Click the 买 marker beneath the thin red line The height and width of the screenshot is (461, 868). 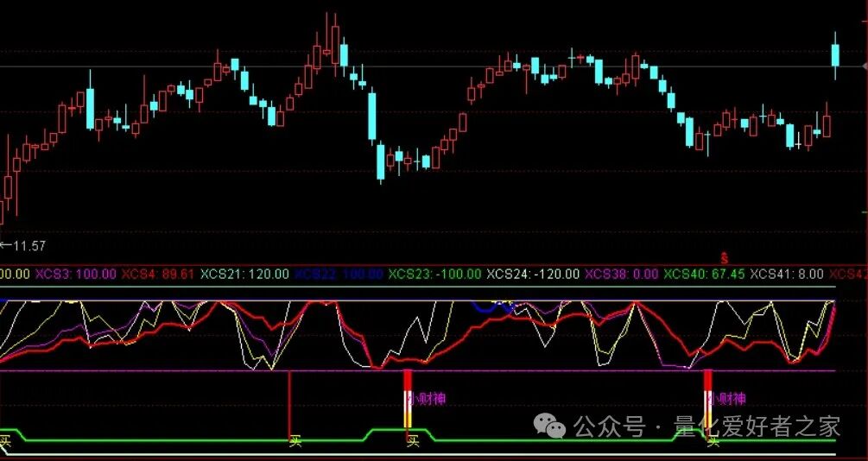tap(295, 441)
